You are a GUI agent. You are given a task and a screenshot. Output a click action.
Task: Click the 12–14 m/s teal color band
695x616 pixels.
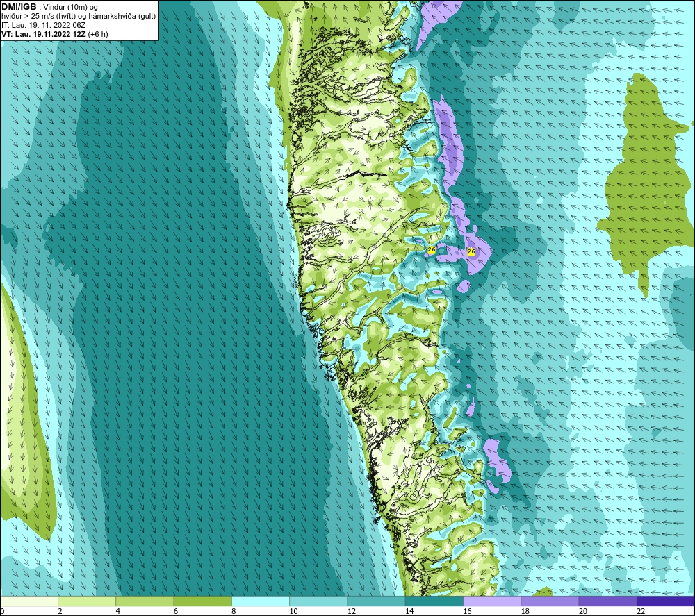[x=376, y=601]
